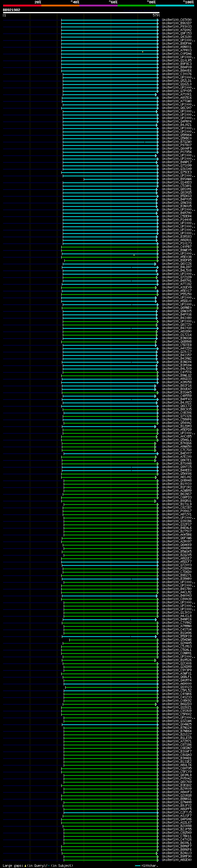This screenshot has height=868, width=197.
Task: Select hit UniRef100_P93033
Action: click(176, 26)
